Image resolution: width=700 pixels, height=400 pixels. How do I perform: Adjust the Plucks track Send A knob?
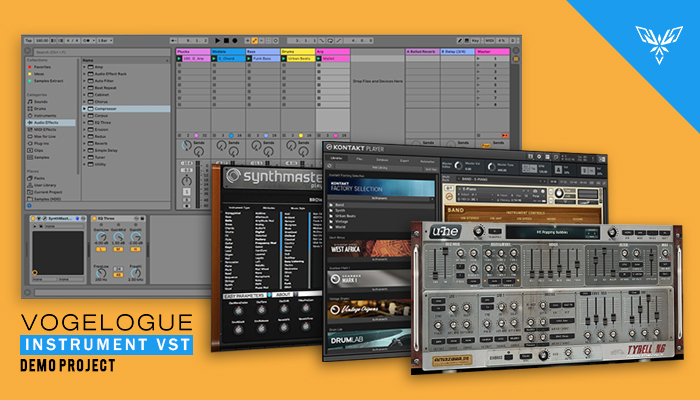point(187,145)
